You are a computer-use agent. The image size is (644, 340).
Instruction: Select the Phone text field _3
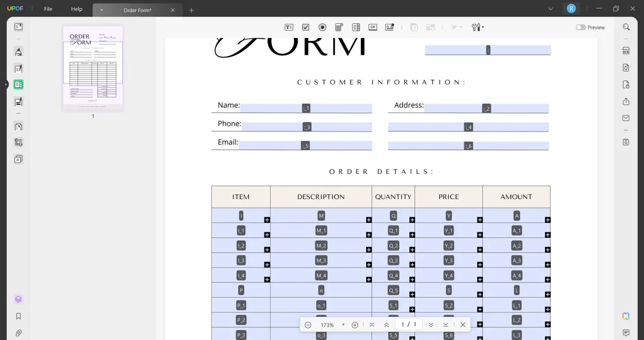tap(307, 127)
